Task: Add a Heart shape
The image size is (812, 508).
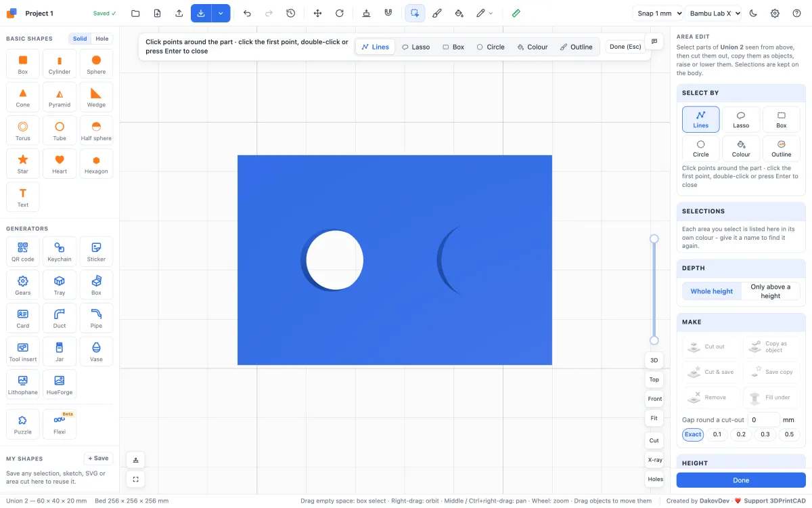Action: click(60, 163)
